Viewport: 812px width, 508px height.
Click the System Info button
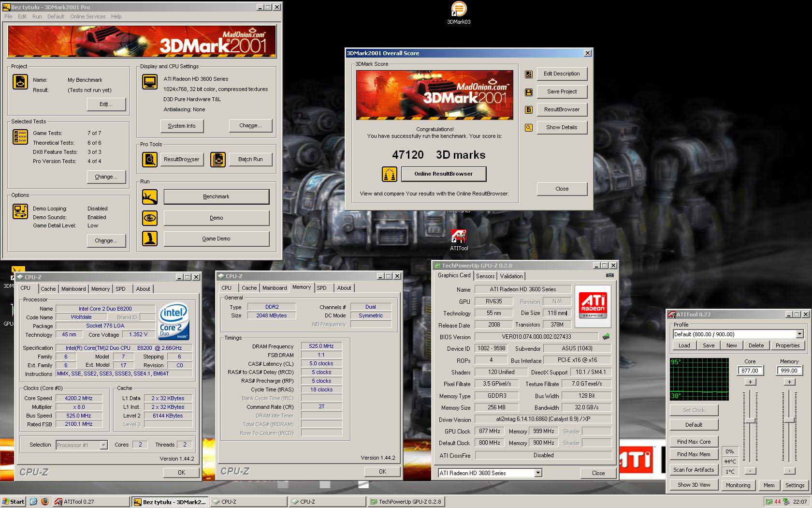click(x=182, y=126)
